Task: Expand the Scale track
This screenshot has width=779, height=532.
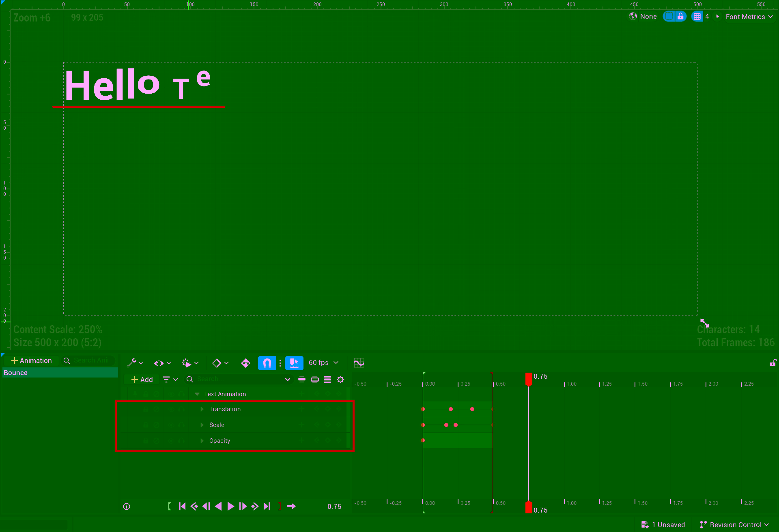Action: (202, 425)
